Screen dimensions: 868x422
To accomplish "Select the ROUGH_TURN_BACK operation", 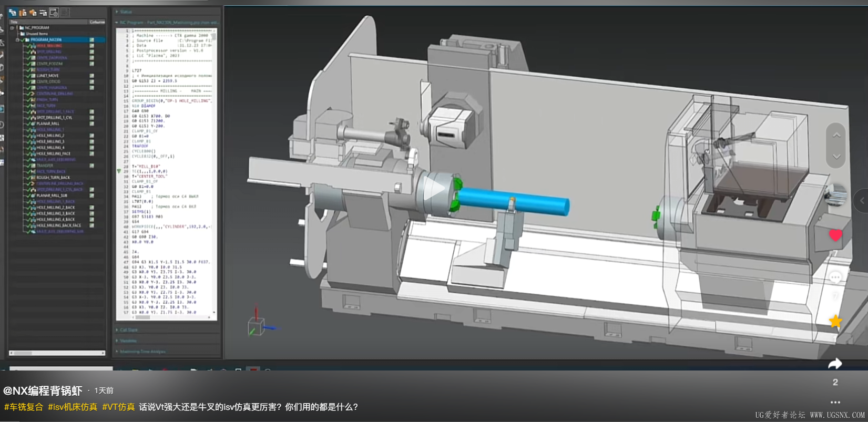I will coord(53,178).
